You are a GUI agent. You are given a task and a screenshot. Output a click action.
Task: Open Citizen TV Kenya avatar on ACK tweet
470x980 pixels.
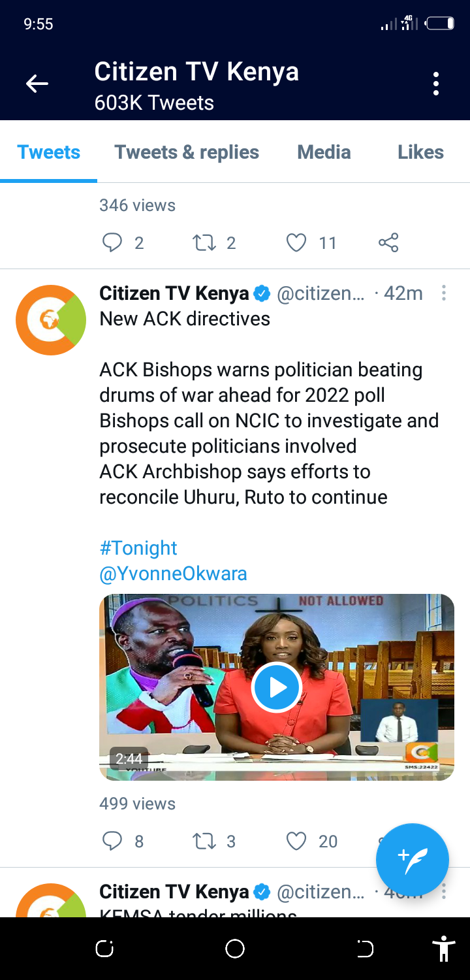tap(51, 320)
